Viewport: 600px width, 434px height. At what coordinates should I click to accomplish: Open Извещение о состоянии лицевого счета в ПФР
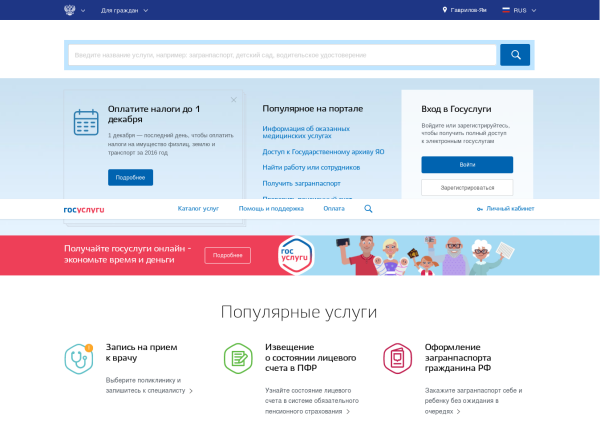[310, 357]
